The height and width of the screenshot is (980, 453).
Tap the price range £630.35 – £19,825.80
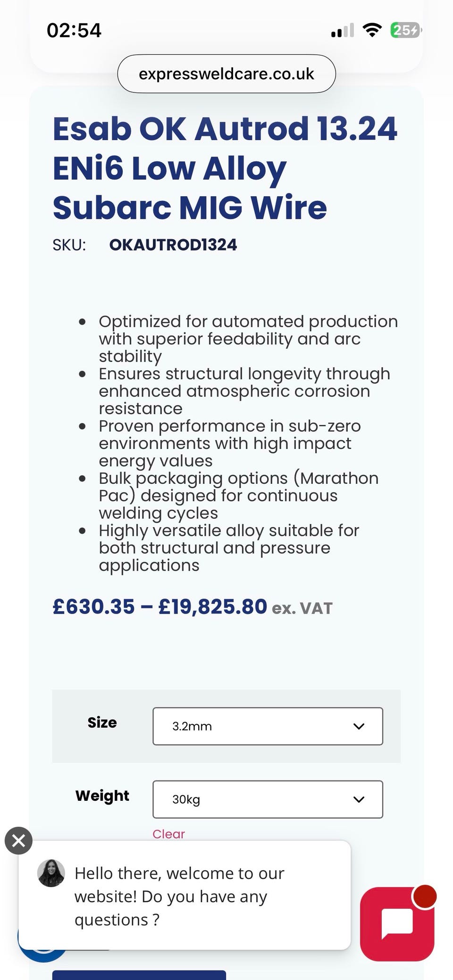[x=160, y=606]
